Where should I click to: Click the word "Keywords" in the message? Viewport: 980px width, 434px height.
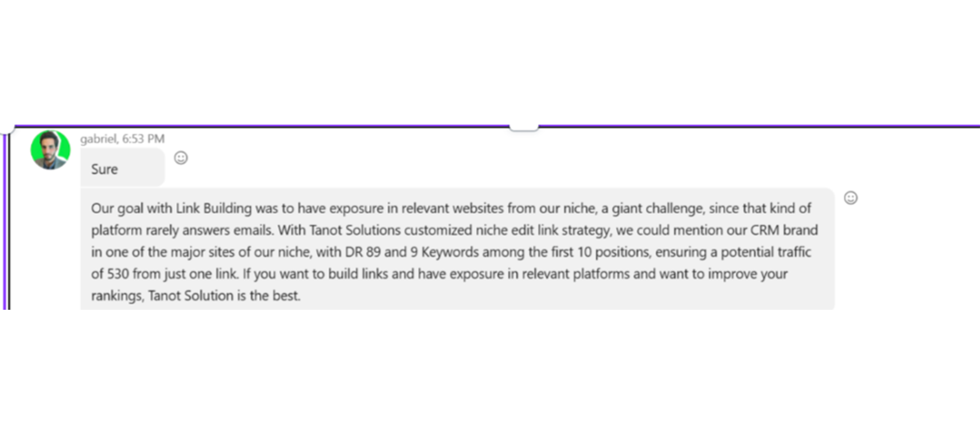(449, 252)
